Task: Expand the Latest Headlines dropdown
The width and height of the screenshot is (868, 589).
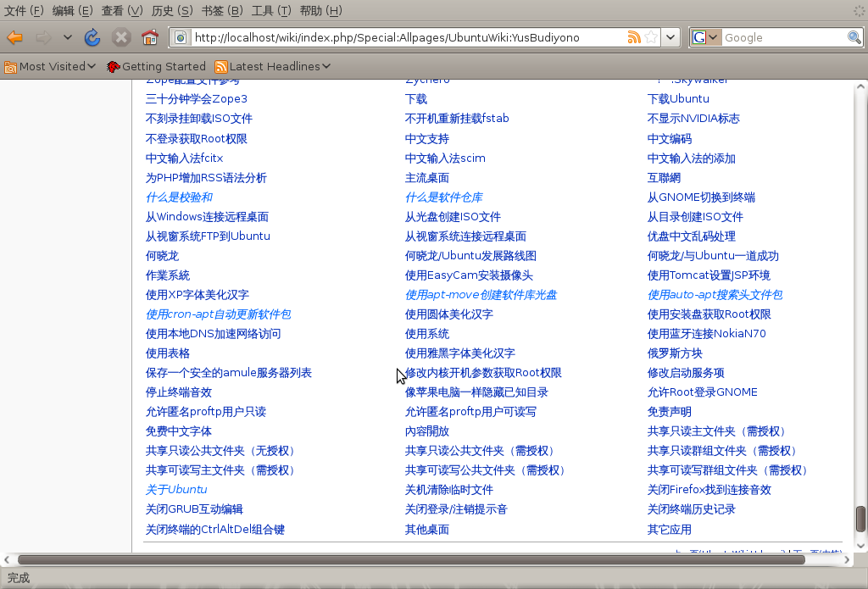Action: (x=326, y=66)
